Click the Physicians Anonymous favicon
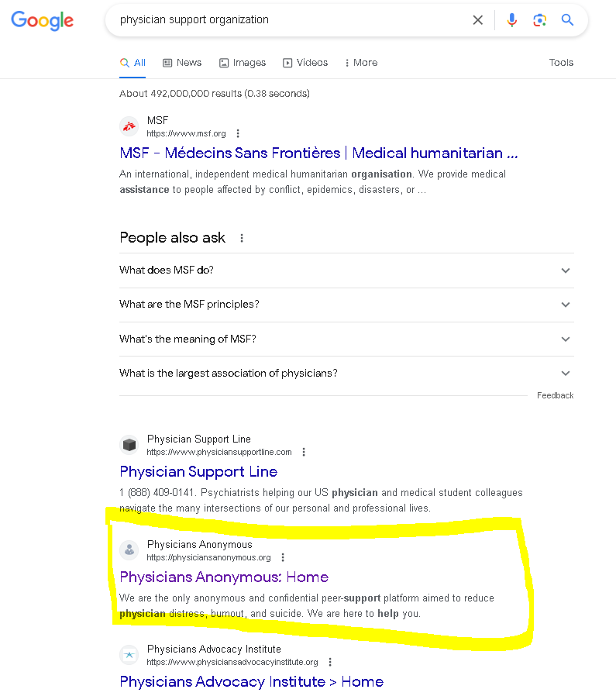This screenshot has width=616, height=696. pos(129,550)
